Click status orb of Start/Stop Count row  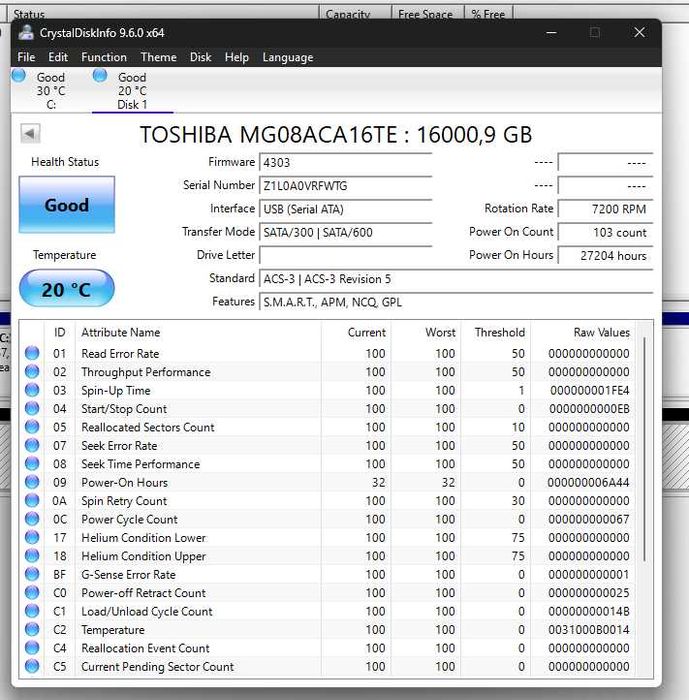click(32, 408)
